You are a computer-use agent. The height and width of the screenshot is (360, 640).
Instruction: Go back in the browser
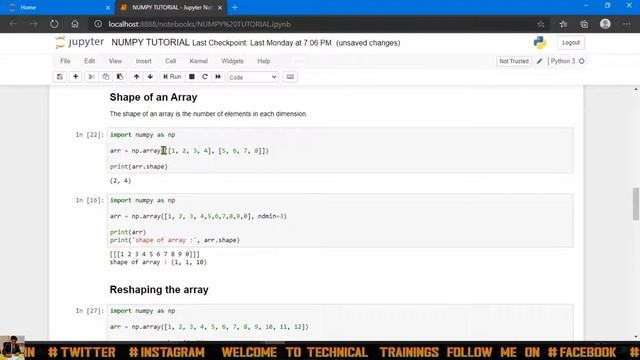coord(13,24)
